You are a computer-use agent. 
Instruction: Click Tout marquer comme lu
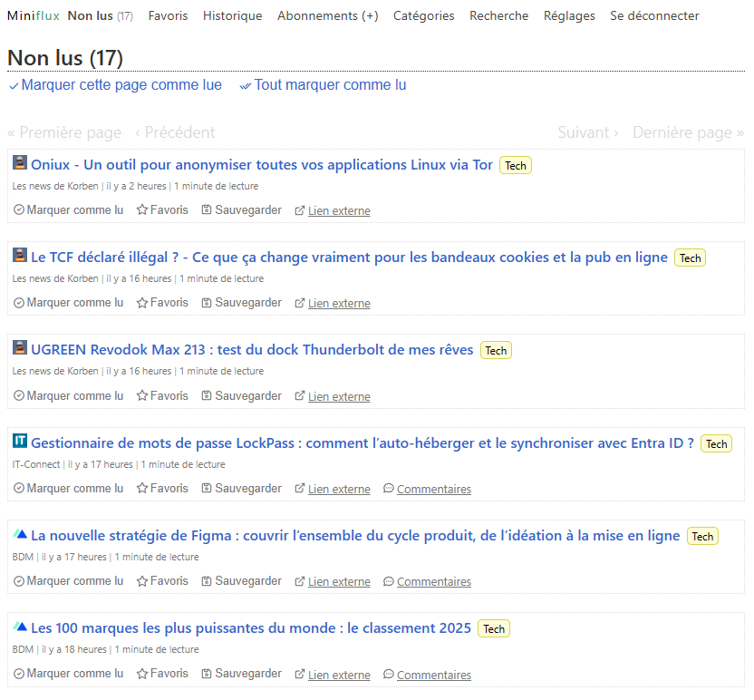(x=324, y=84)
